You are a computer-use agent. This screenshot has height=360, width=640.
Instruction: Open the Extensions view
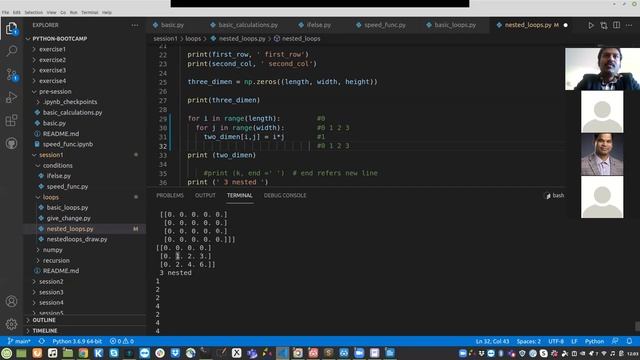[x=11, y=120]
